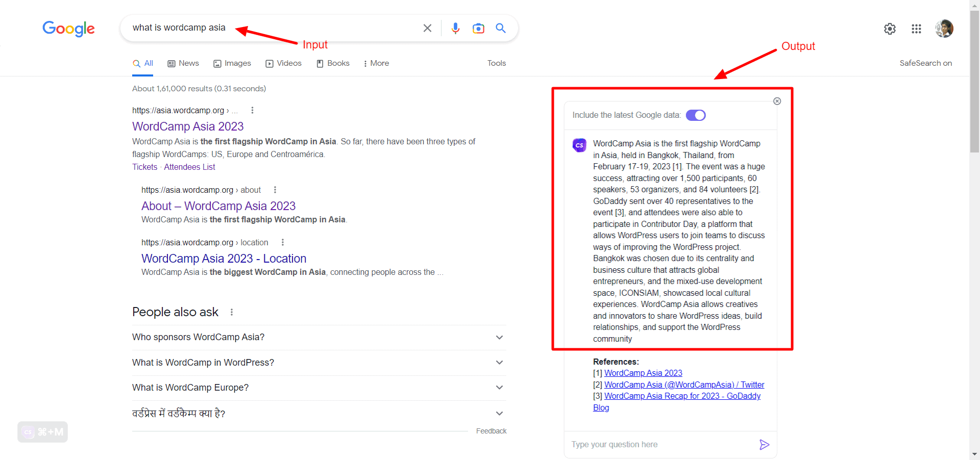Click the Google logo
Screen dimensions: 980x460
coord(68,29)
